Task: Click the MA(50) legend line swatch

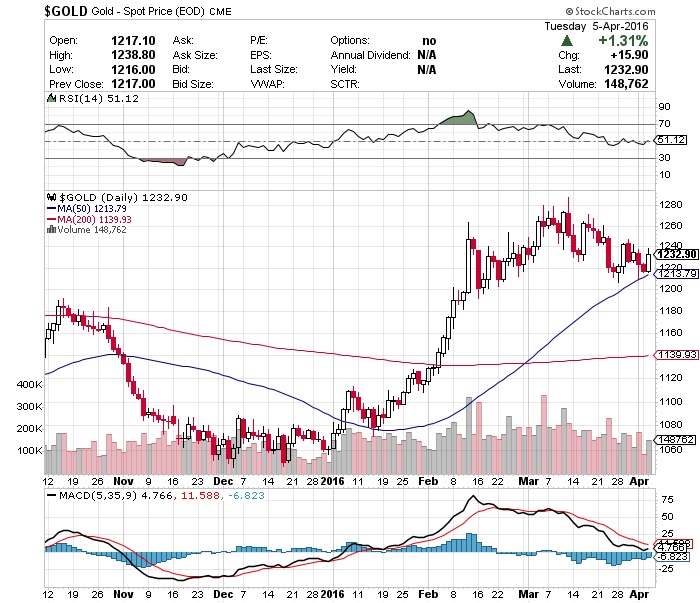Action: (51, 208)
